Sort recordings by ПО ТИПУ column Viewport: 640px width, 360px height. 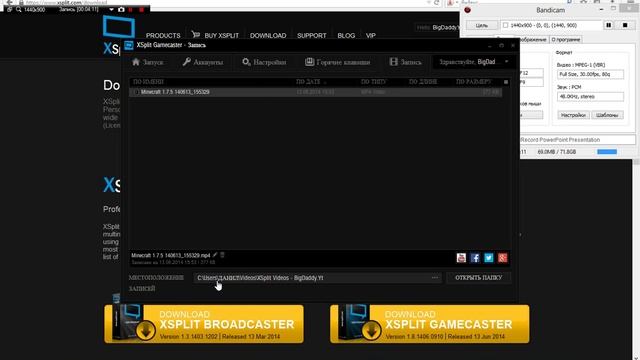pyautogui.click(x=373, y=82)
